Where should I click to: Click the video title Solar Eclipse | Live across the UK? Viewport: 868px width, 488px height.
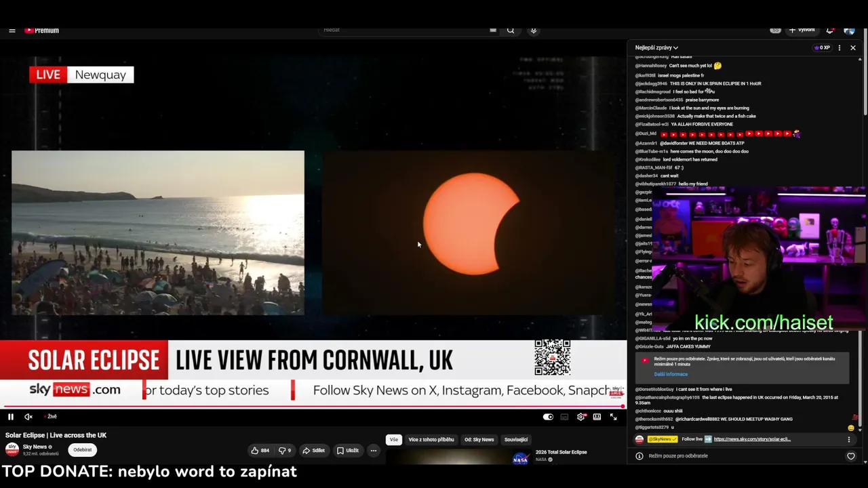[56, 435]
